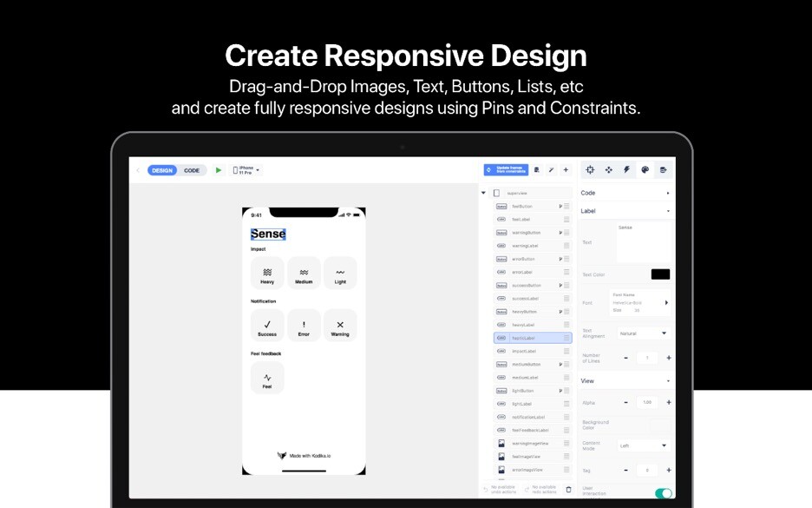
Task: Click the magic wand icon
Action: [552, 170]
